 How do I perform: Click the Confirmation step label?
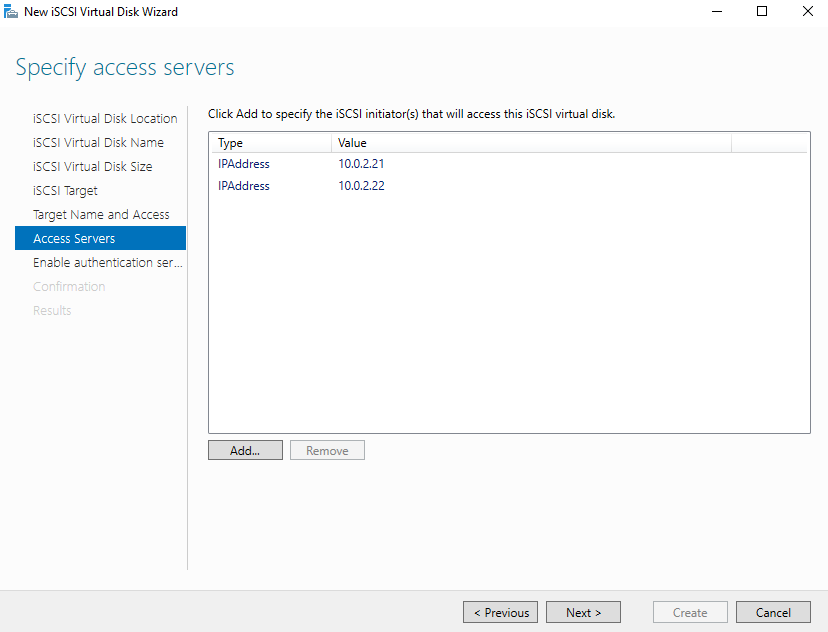pyautogui.click(x=69, y=286)
